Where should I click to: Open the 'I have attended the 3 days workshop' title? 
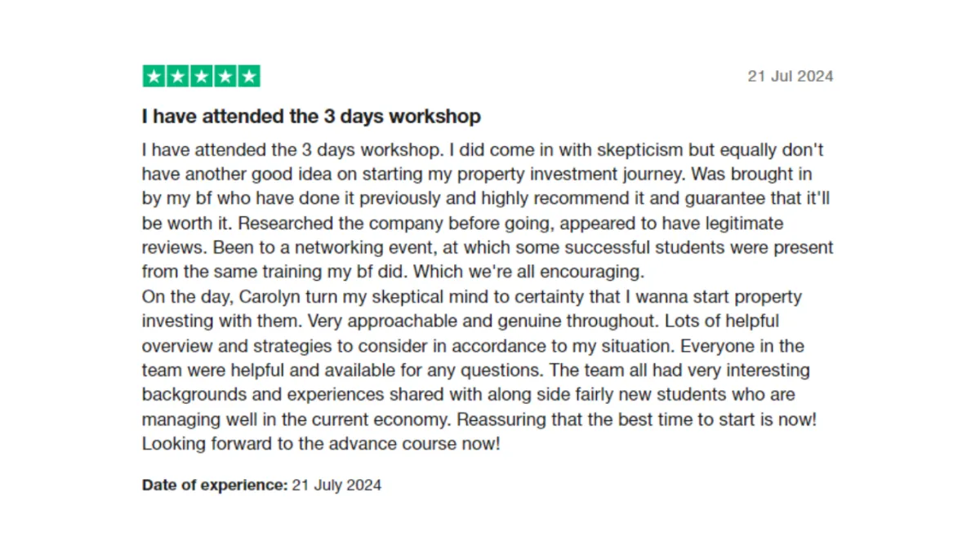[x=311, y=117]
